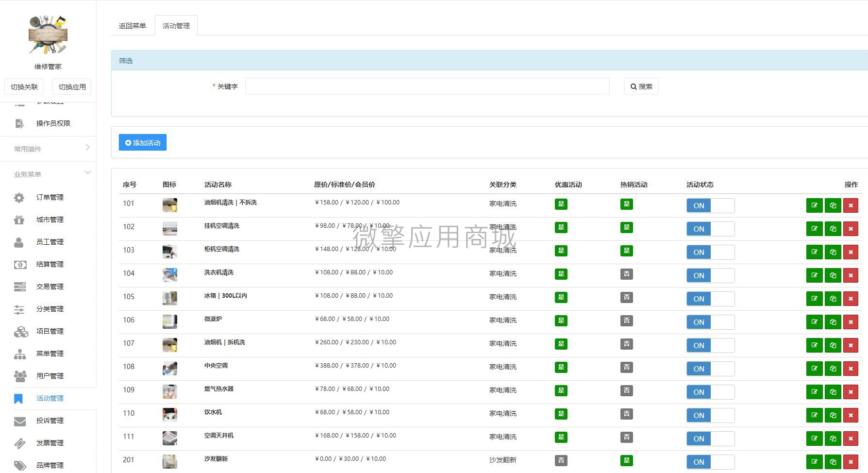Click 切换应用 button

coord(72,86)
